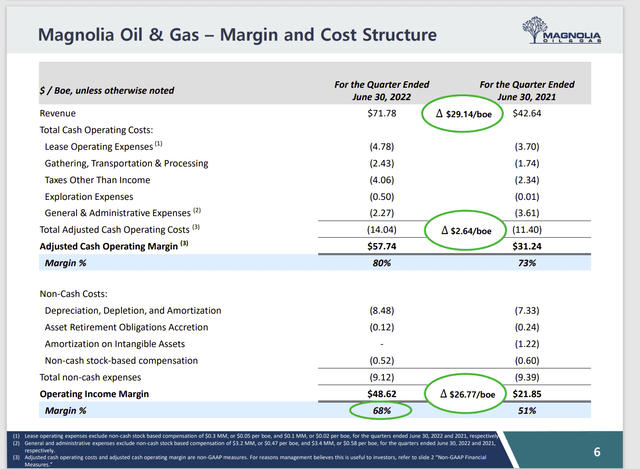Select cash margin value $31.24

tap(527, 247)
